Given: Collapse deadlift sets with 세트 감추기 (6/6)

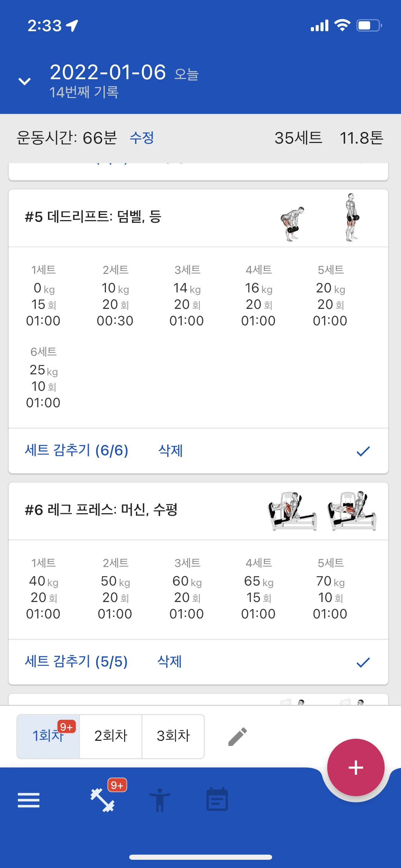Looking at the screenshot, I should (x=76, y=450).
